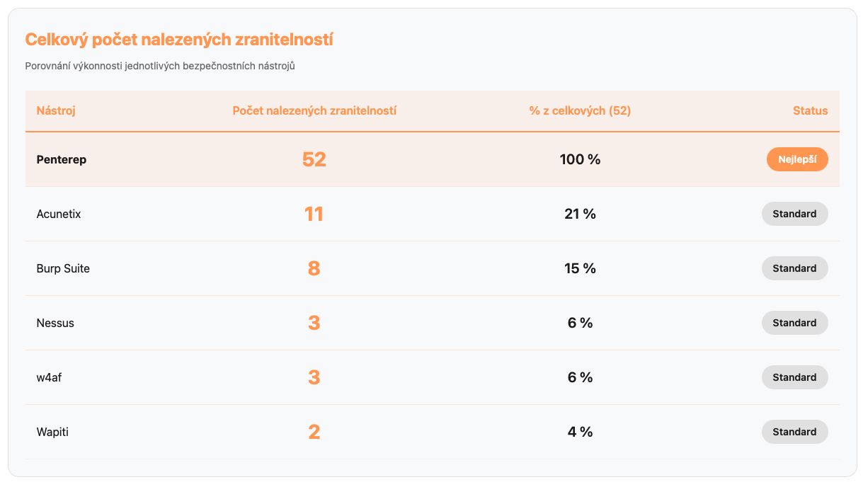Click the Nástroj column header
The image size is (868, 487).
[56, 110]
